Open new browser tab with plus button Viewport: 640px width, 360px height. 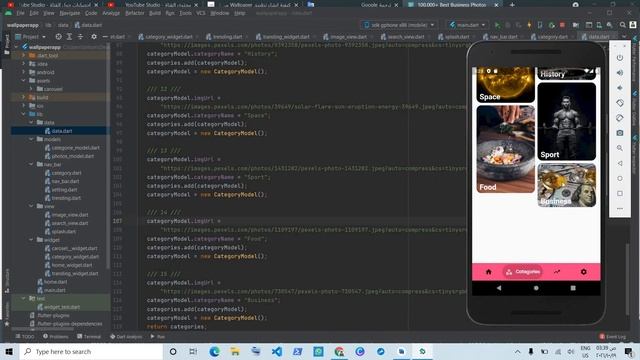pyautogui.click(x=512, y=5)
